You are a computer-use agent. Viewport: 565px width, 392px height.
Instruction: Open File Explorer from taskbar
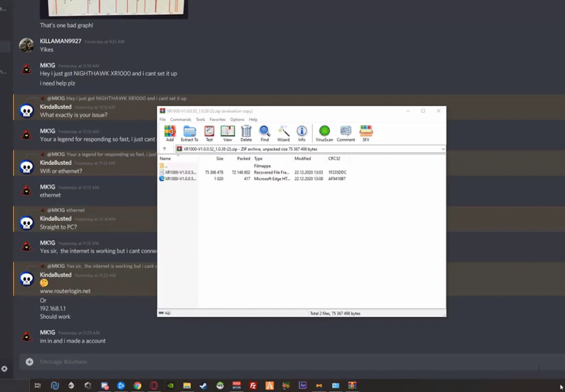186,386
